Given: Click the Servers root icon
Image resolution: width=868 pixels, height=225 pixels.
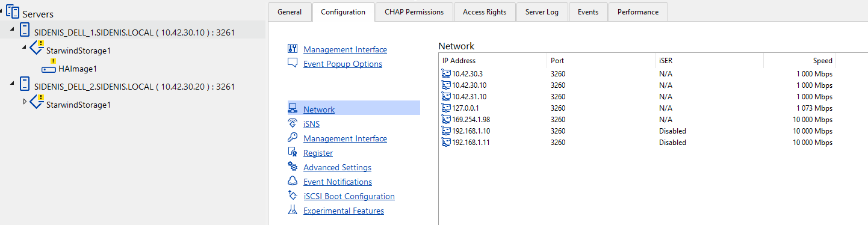Looking at the screenshot, I should [x=13, y=12].
